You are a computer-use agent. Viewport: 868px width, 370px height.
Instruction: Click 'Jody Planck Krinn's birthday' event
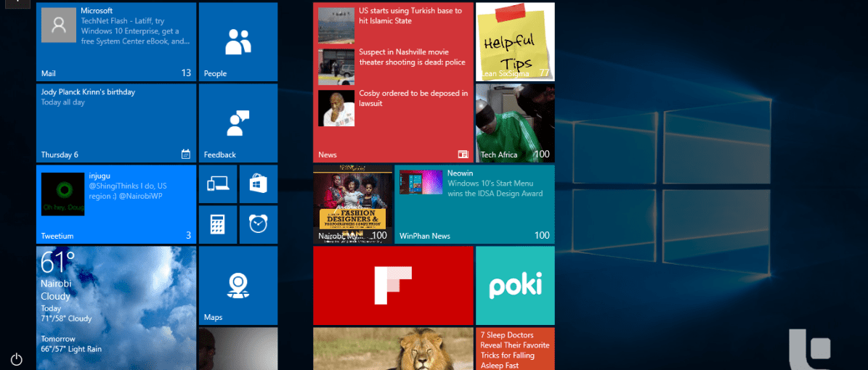tap(88, 92)
